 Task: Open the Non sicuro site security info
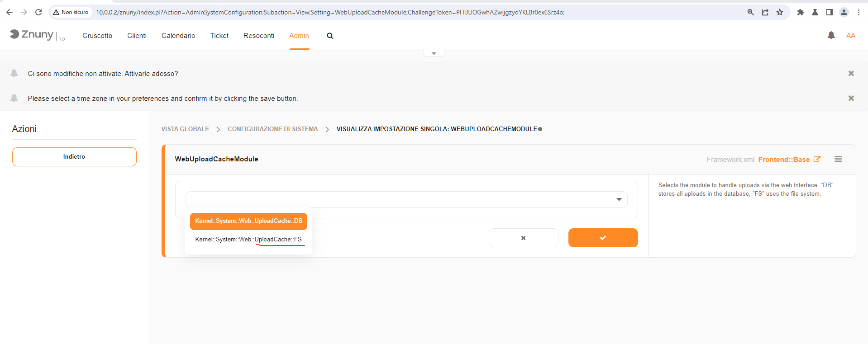point(71,12)
